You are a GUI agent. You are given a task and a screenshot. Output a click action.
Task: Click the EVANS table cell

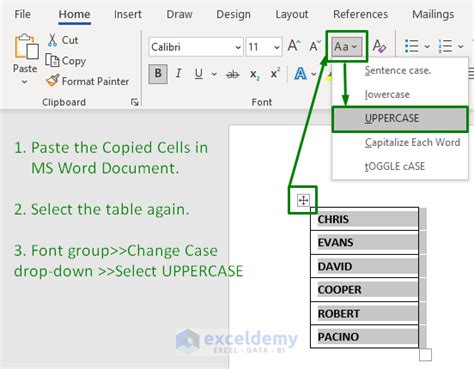pos(364,242)
